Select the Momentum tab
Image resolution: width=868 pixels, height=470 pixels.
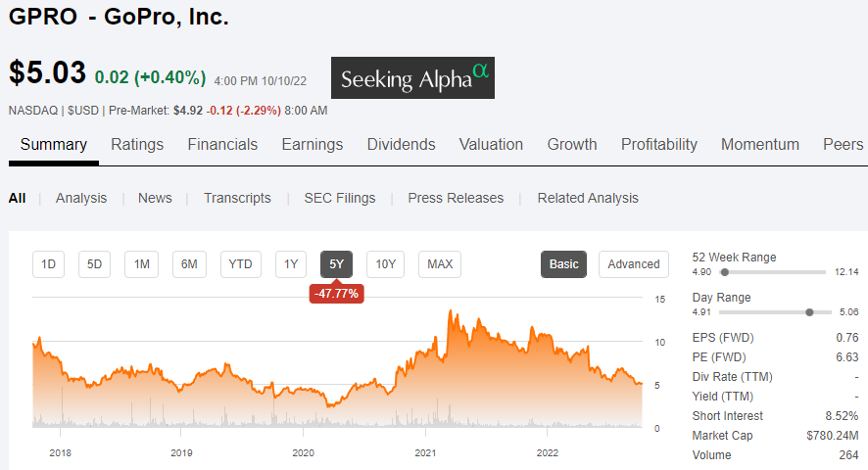(760, 144)
